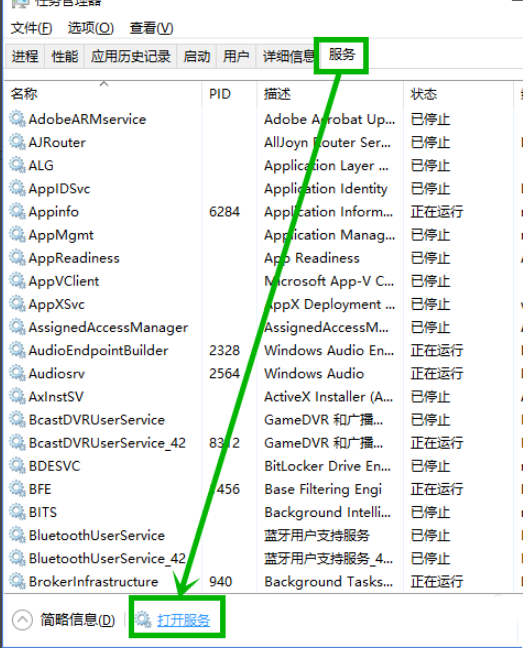The height and width of the screenshot is (648, 523).
Task: Select the AppVClient service name
Action: click(x=64, y=281)
